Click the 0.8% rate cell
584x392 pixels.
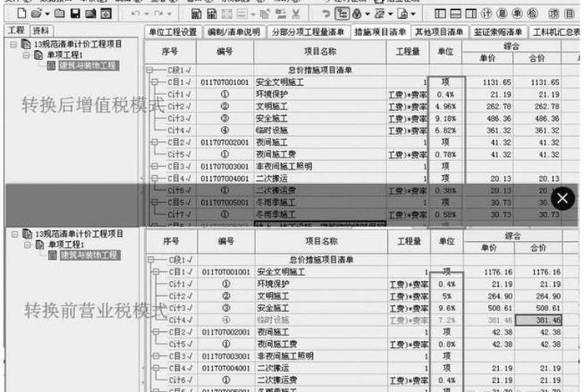(x=447, y=344)
